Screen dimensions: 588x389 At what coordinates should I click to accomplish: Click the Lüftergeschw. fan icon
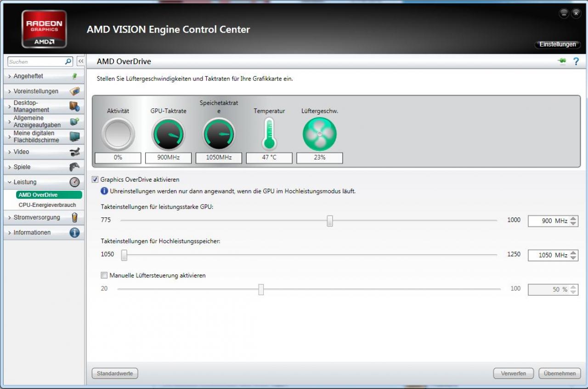[x=320, y=134]
